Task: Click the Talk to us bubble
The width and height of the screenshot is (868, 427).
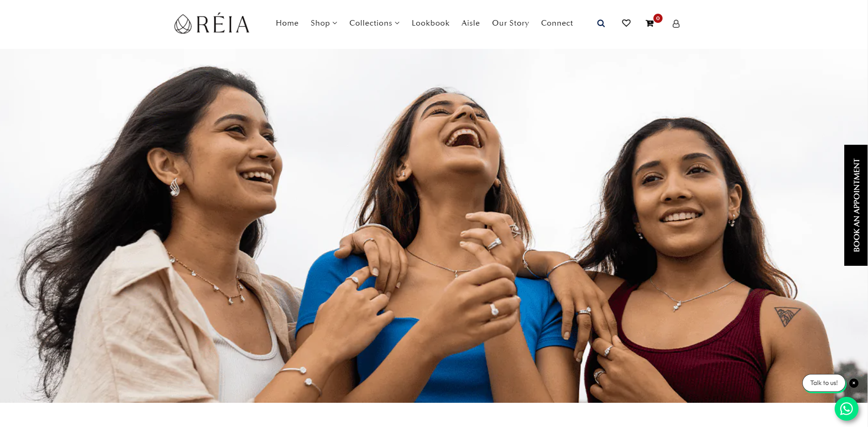Action: tap(824, 383)
